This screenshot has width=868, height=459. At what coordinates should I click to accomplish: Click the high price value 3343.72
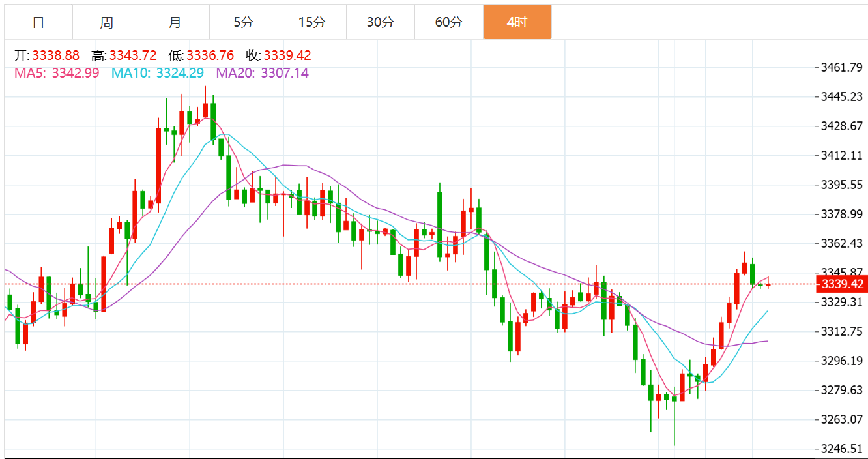click(133, 55)
